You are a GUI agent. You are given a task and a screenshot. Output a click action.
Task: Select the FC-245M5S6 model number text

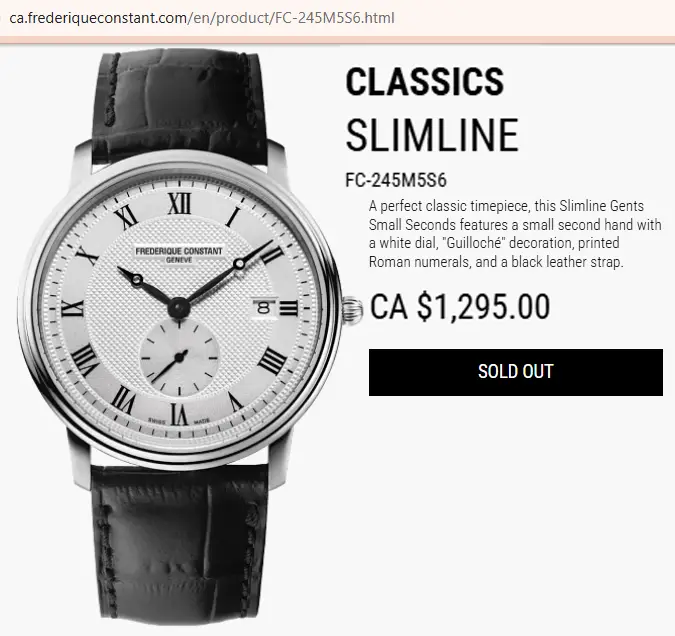point(396,180)
